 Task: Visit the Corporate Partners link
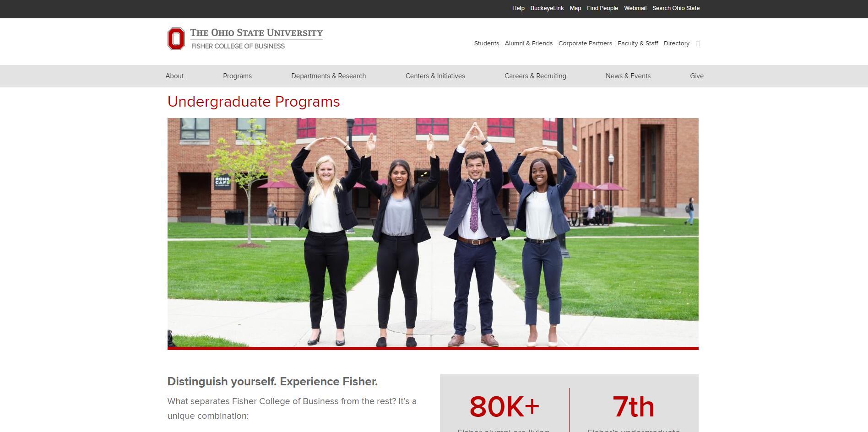tap(585, 43)
